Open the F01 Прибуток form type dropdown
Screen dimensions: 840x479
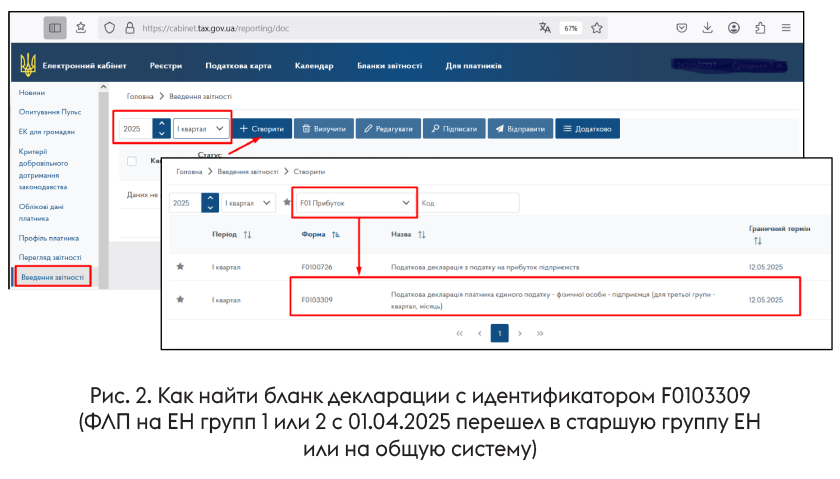click(355, 203)
